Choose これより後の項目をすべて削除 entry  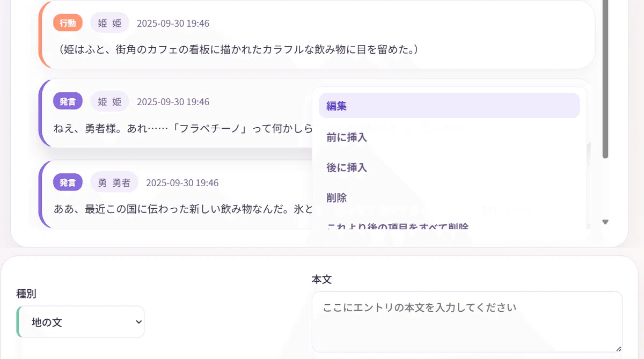point(449,225)
